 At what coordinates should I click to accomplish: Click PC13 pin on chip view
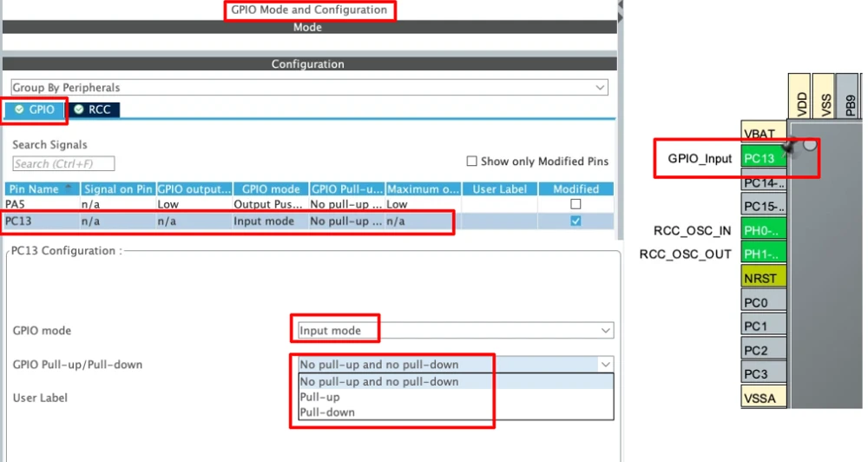coord(763,158)
